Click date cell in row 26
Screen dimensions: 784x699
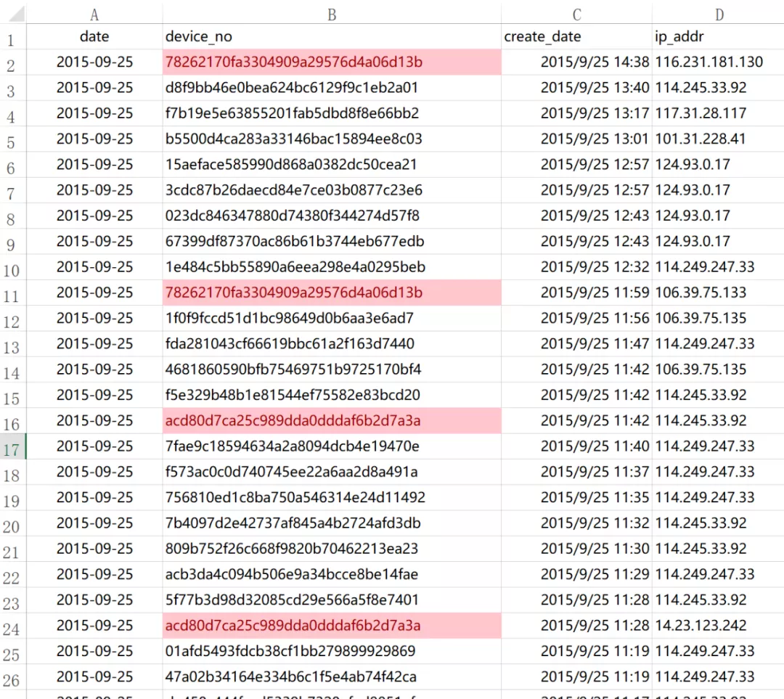click(x=94, y=676)
